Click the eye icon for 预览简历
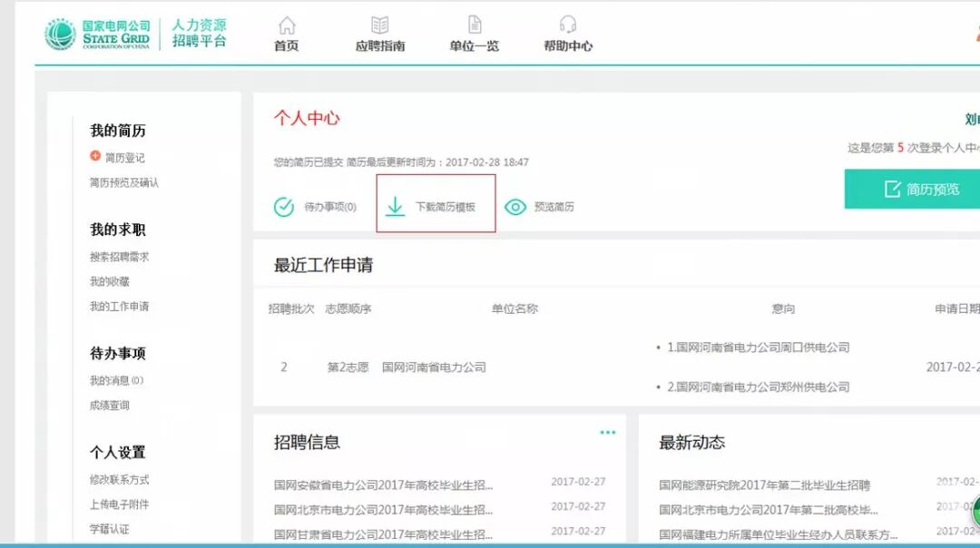The height and width of the screenshot is (548, 980). [x=515, y=207]
